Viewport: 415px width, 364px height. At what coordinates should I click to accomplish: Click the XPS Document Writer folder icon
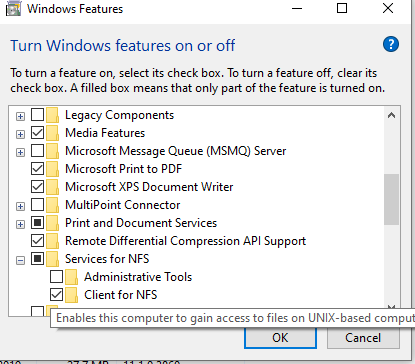click(x=52, y=187)
